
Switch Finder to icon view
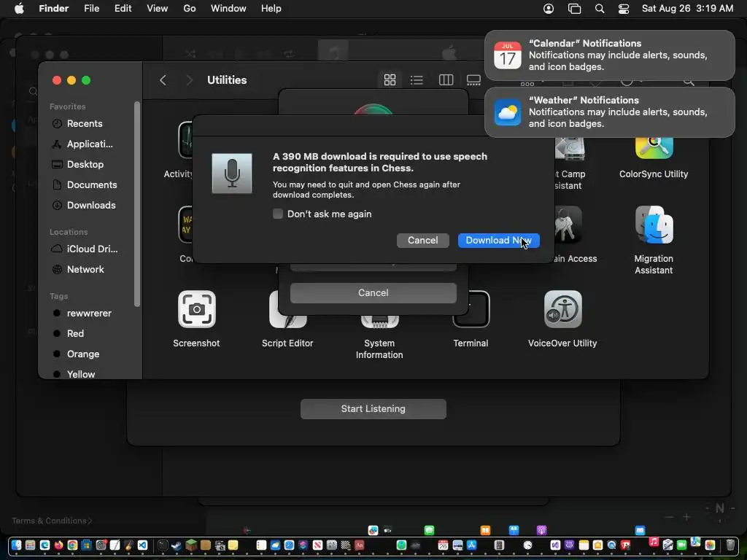(x=390, y=80)
